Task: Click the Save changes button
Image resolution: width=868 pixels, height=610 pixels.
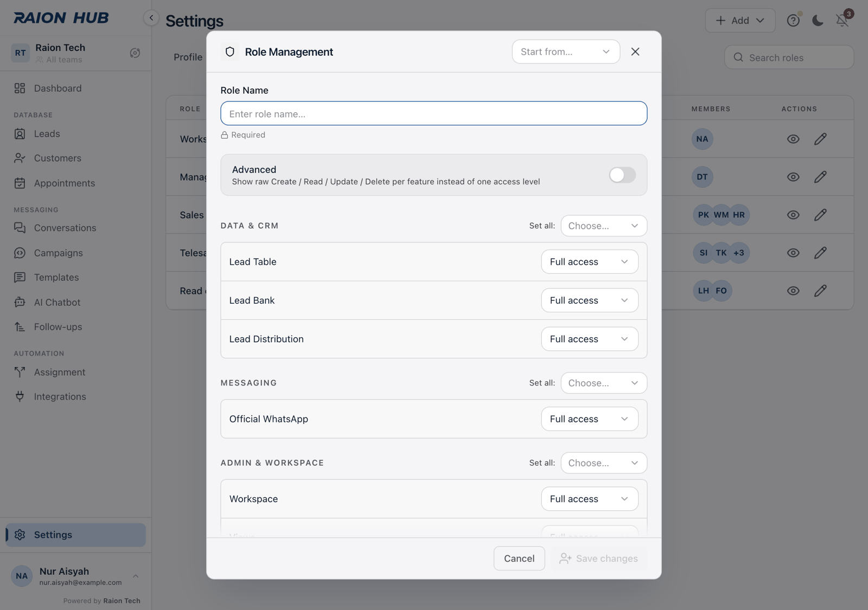Action: coord(599,558)
